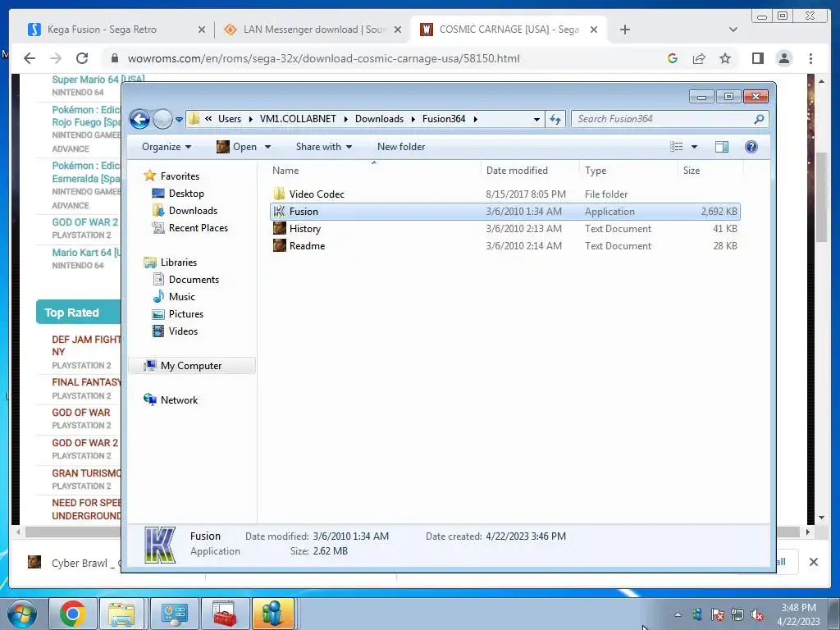Toggle Chrome side panel
This screenshot has height=630, width=840.
(757, 58)
